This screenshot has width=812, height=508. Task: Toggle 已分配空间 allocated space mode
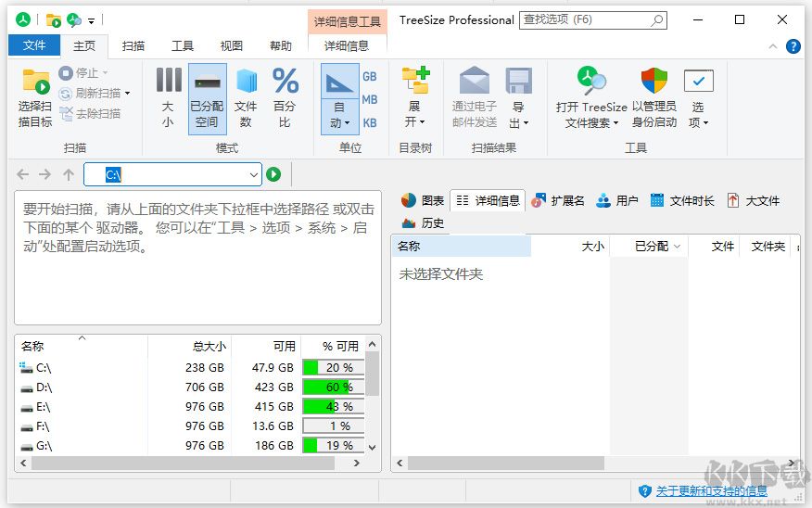207,99
